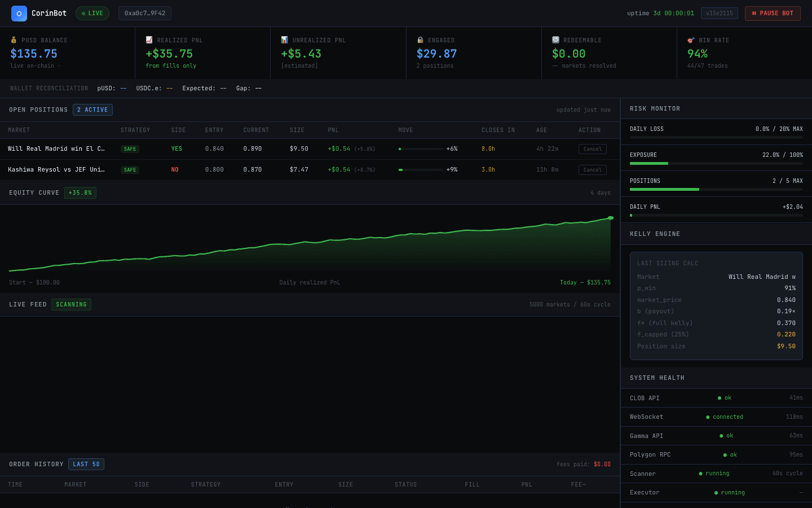
Task: Click the $0.00 redeemable value
Action: [x=568, y=54]
